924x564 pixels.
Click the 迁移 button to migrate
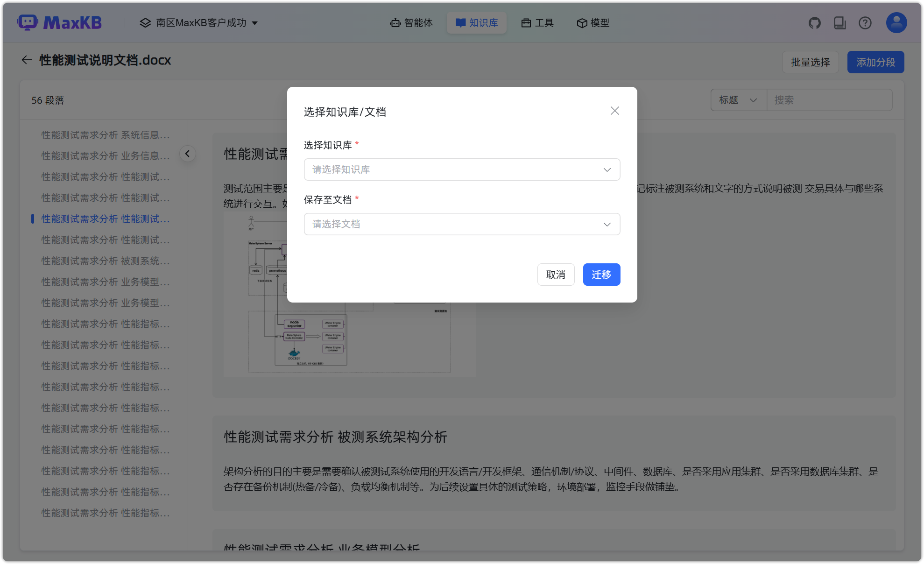[x=601, y=275]
